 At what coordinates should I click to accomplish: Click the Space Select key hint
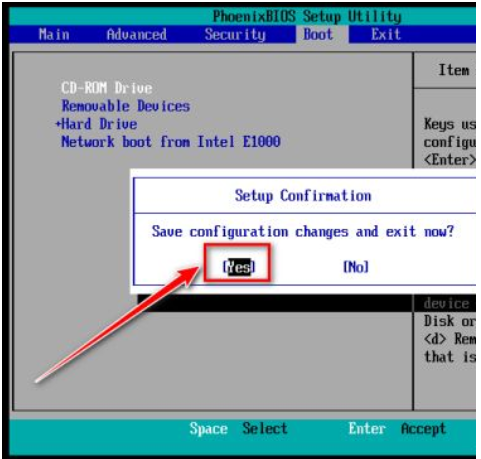(x=238, y=428)
